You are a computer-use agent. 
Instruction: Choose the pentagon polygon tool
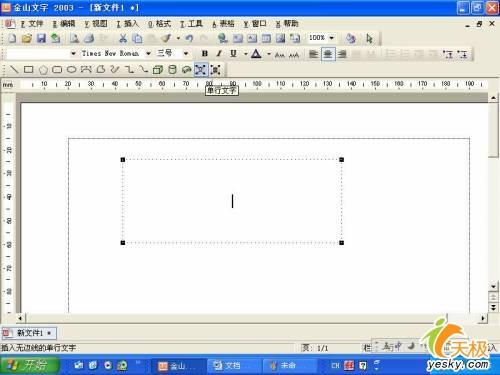43,70
